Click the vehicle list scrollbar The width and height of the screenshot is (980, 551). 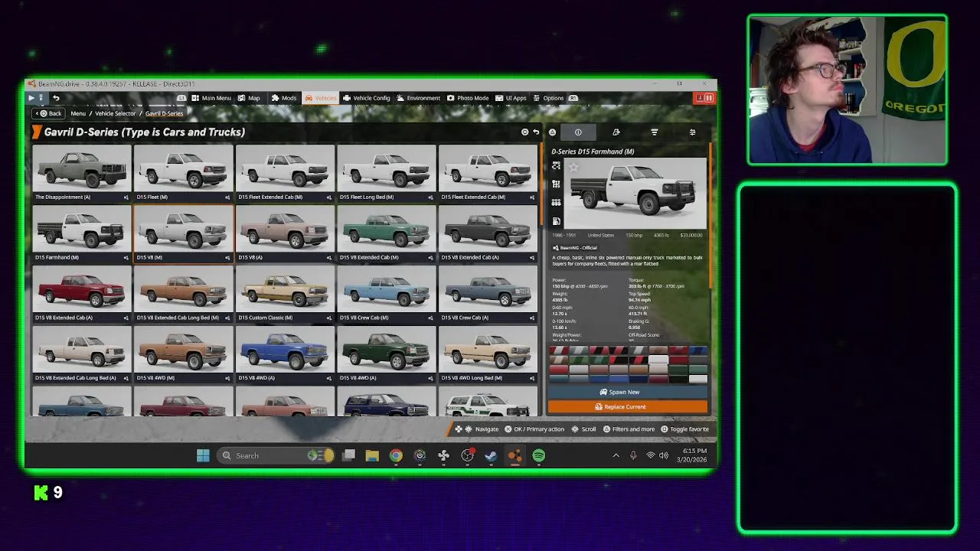coord(542,184)
